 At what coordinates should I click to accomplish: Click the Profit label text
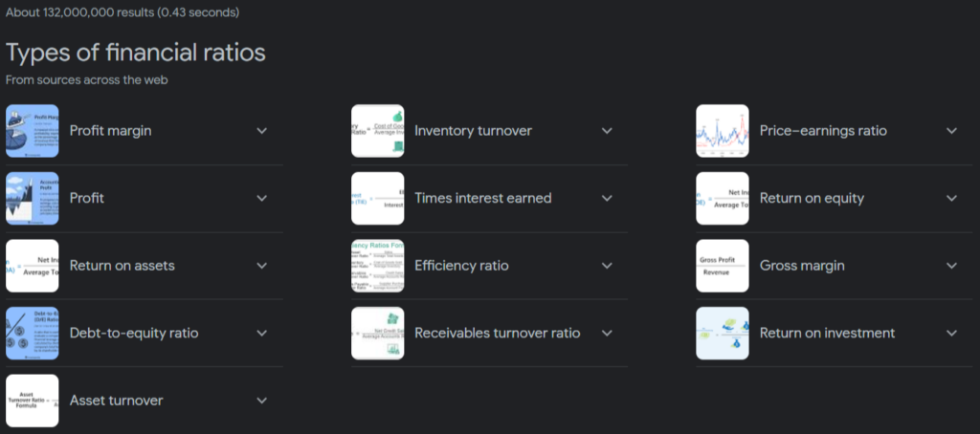[87, 198]
